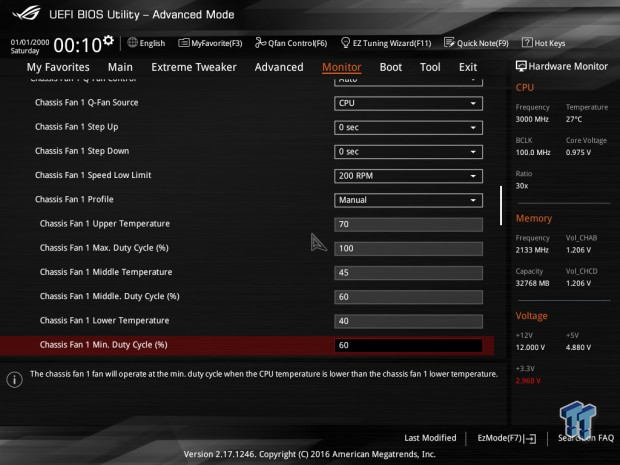This screenshot has height=465, width=620.
Task: Edit Chassis Fan 1 Max. Duty Cycle field
Action: click(408, 248)
